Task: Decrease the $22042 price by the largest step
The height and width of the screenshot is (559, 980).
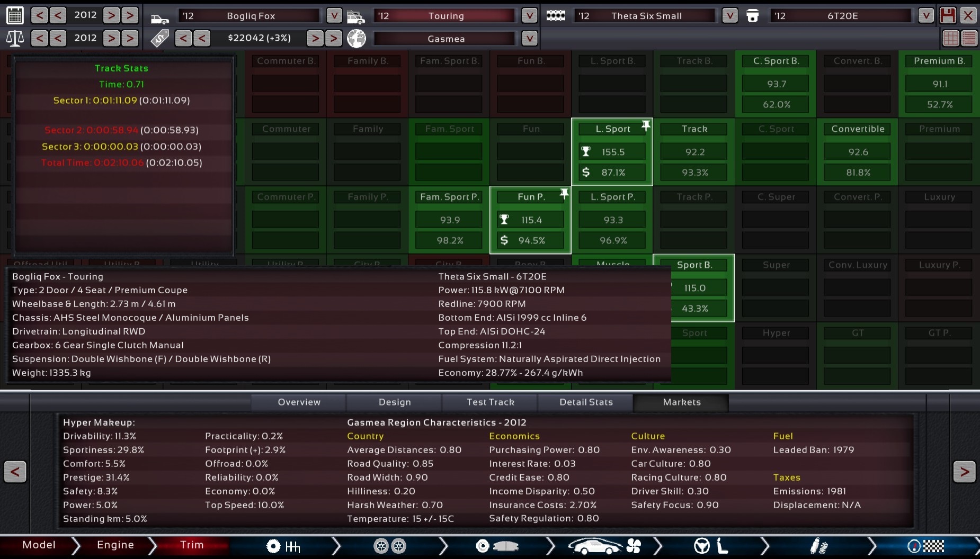Action: pyautogui.click(x=183, y=38)
